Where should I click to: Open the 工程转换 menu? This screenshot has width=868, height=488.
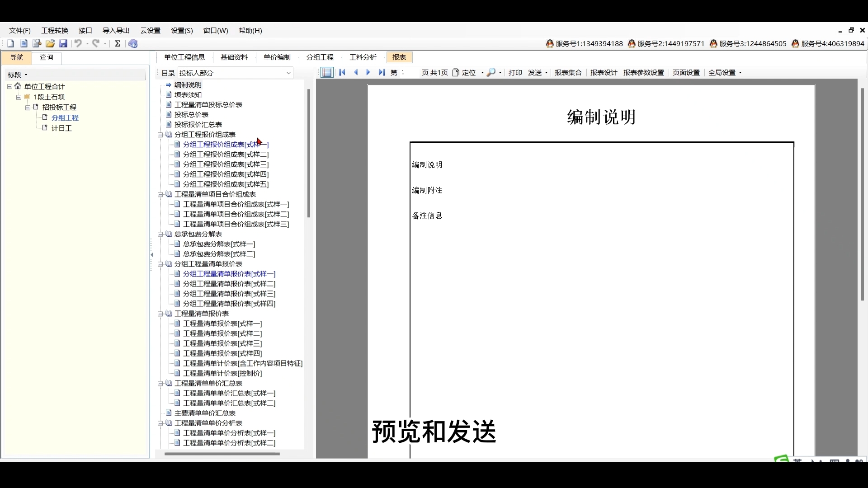click(55, 30)
